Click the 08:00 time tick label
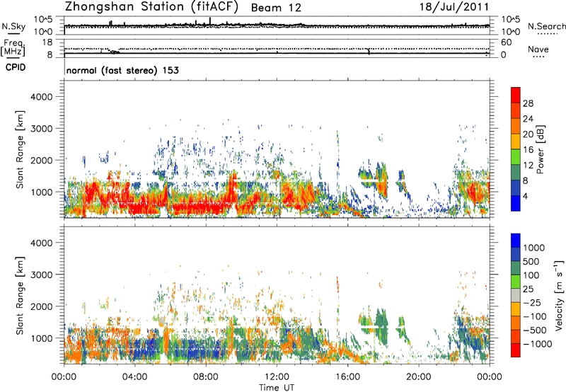The height and width of the screenshot is (392, 566). (206, 377)
